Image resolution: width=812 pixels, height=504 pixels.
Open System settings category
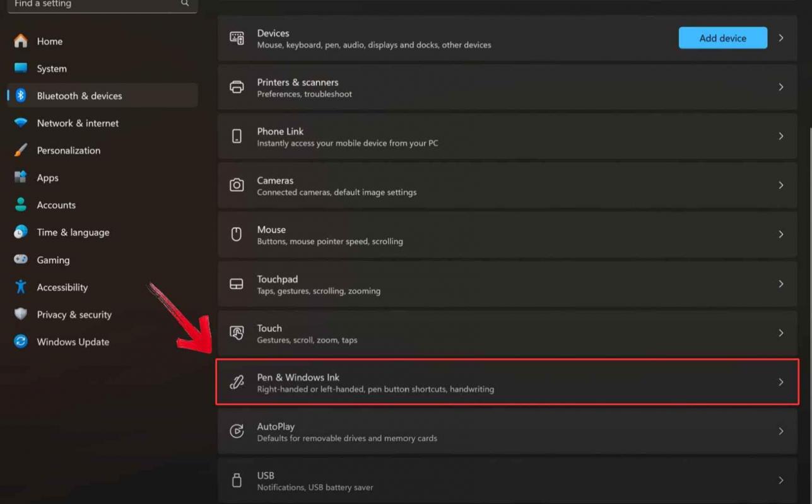pyautogui.click(x=102, y=68)
